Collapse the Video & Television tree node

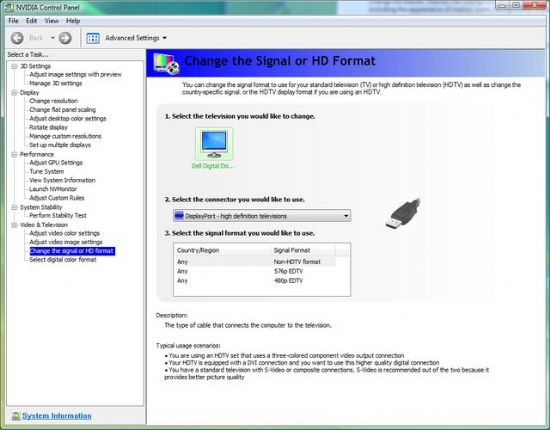(14, 225)
